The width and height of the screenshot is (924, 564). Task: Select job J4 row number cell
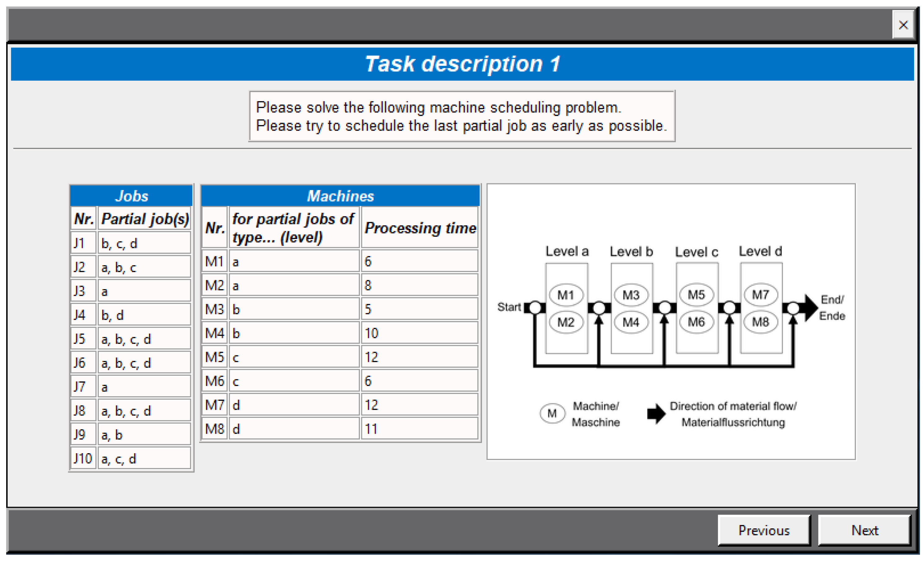(x=83, y=315)
